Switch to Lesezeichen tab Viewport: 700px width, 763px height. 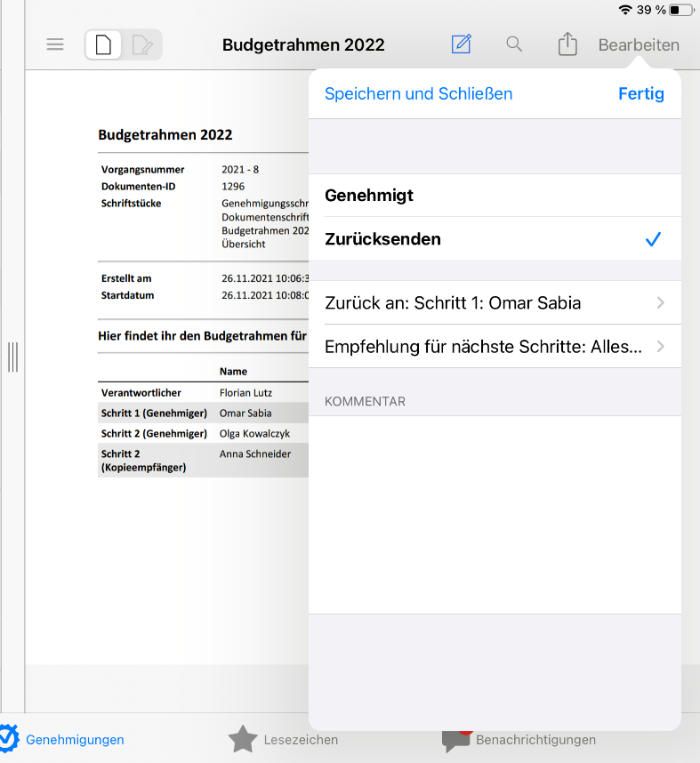(285, 739)
